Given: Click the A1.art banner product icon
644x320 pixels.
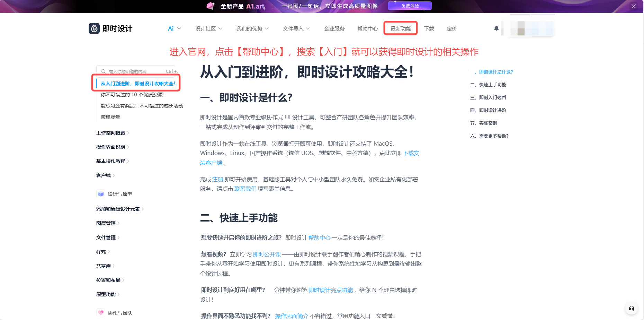Looking at the screenshot, I should 211,6.
